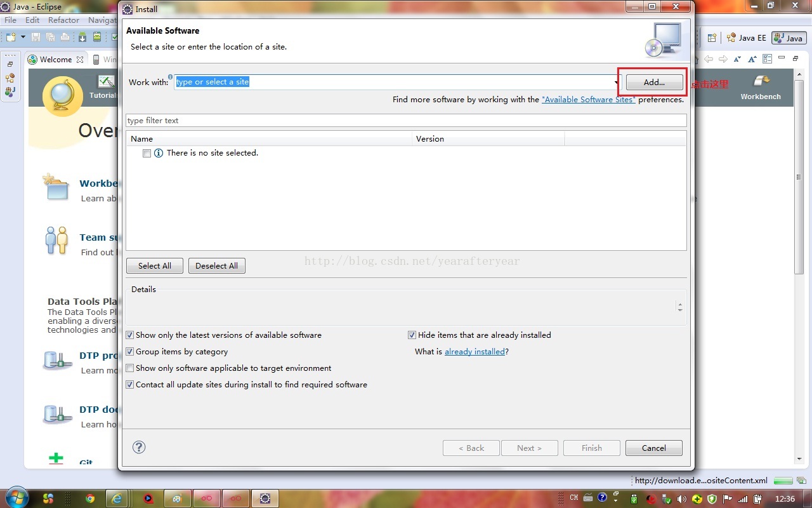Open Google Chrome from the taskbar
The image size is (812, 508).
point(90,498)
